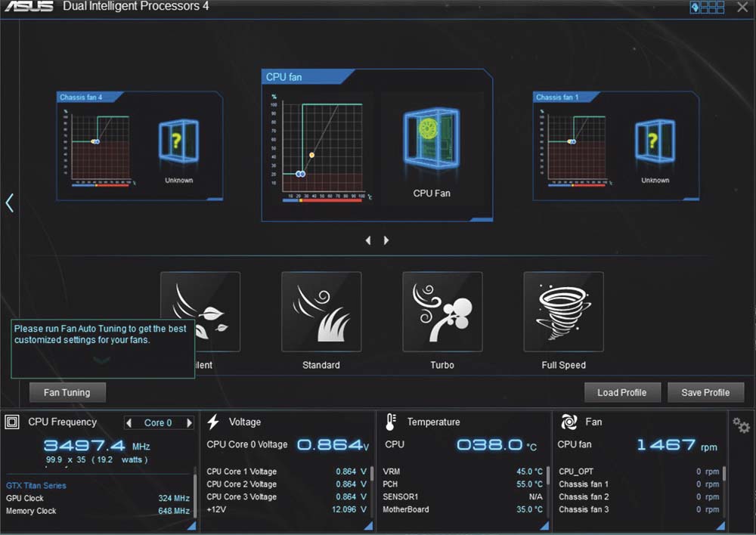Click the GTX Titan Series label
The width and height of the screenshot is (756, 535).
[36, 485]
